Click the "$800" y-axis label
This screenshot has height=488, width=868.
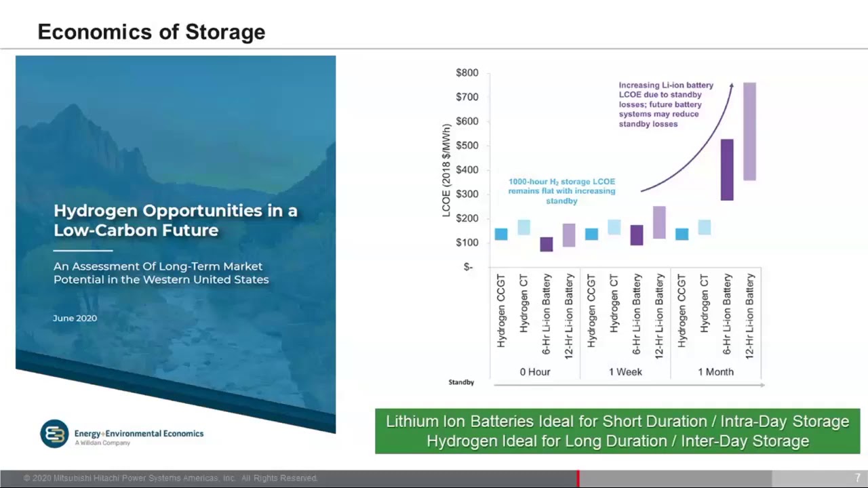tap(467, 73)
